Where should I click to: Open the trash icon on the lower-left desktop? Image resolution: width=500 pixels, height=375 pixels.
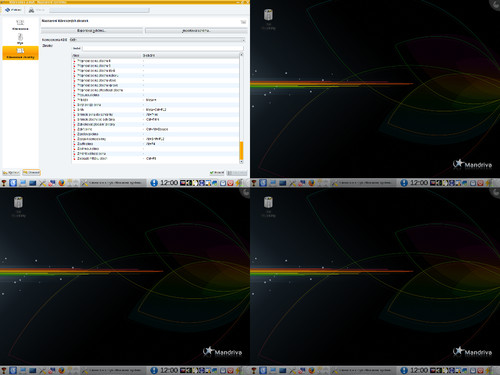coord(18,202)
